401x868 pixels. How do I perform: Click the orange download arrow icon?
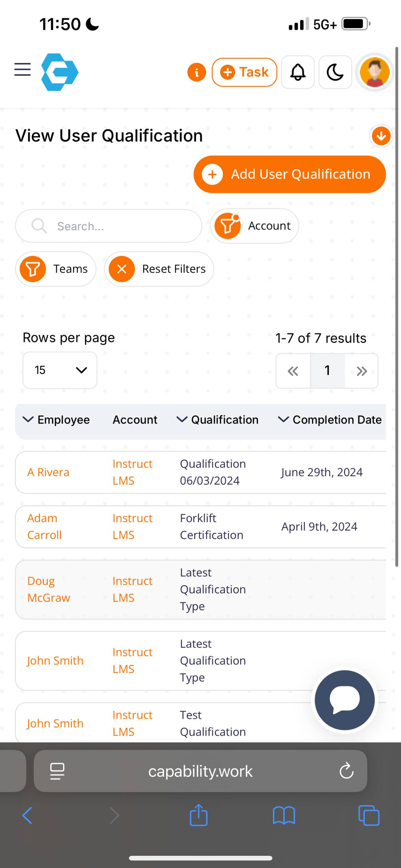[x=381, y=136]
